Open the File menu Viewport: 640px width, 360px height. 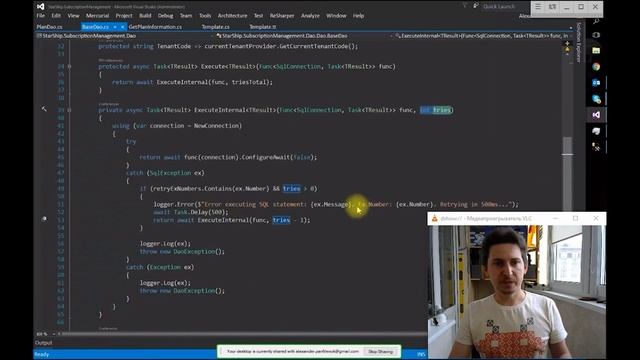tap(40, 16)
